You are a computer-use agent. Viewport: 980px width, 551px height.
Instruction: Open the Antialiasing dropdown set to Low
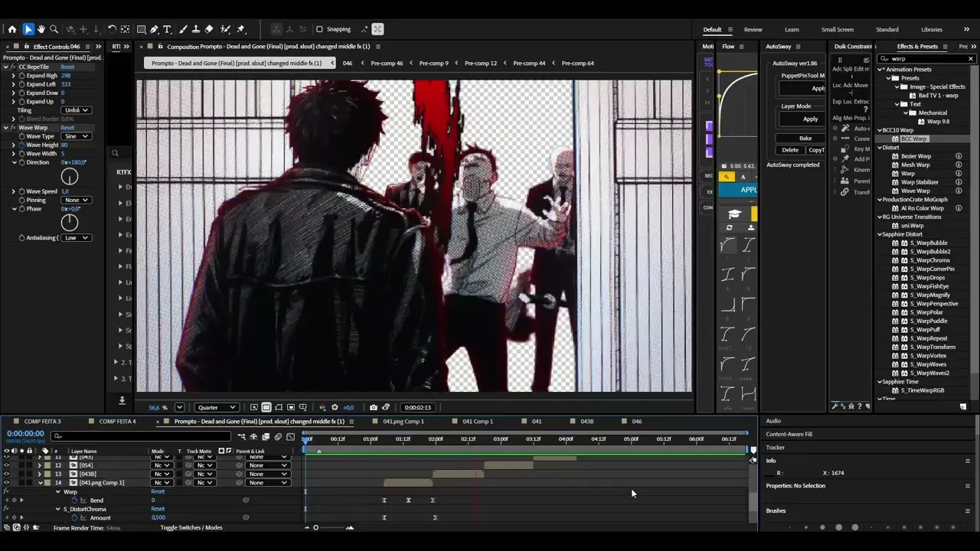pos(77,238)
